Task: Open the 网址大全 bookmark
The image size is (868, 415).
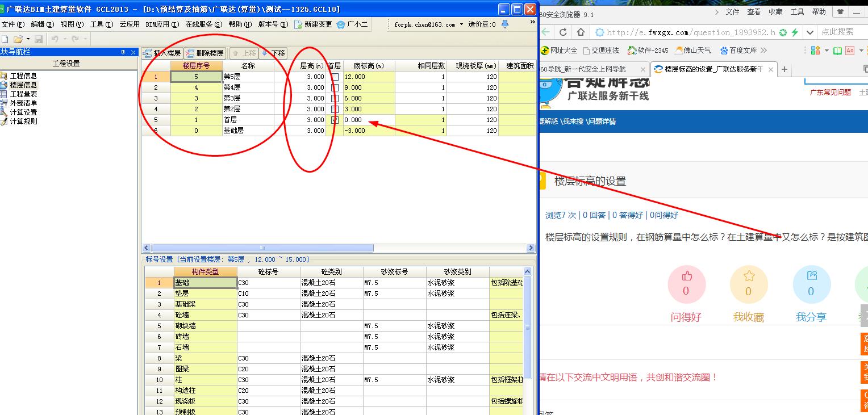Action: 559,51
